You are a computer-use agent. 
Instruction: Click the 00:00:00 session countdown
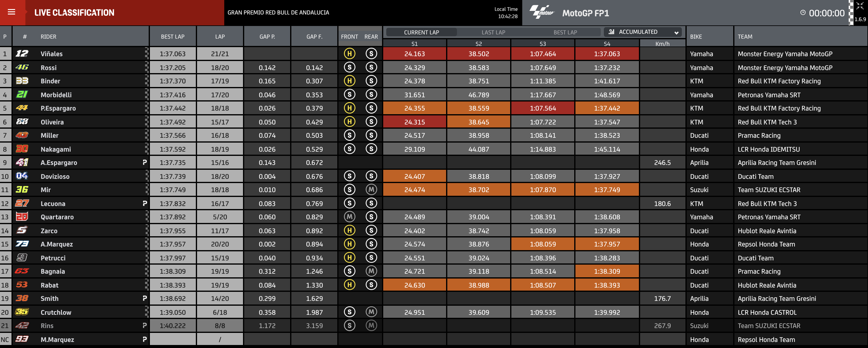827,13
